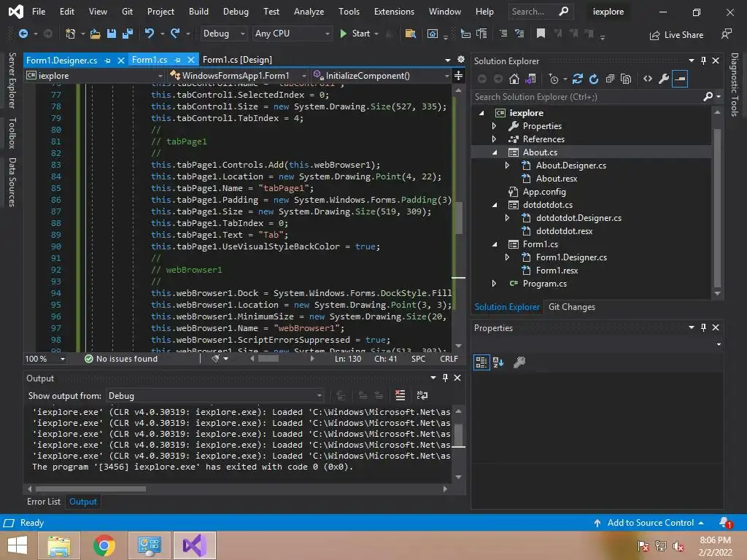The width and height of the screenshot is (747, 560).
Task: Click Find in Files toolbar icon
Action: pos(410,34)
